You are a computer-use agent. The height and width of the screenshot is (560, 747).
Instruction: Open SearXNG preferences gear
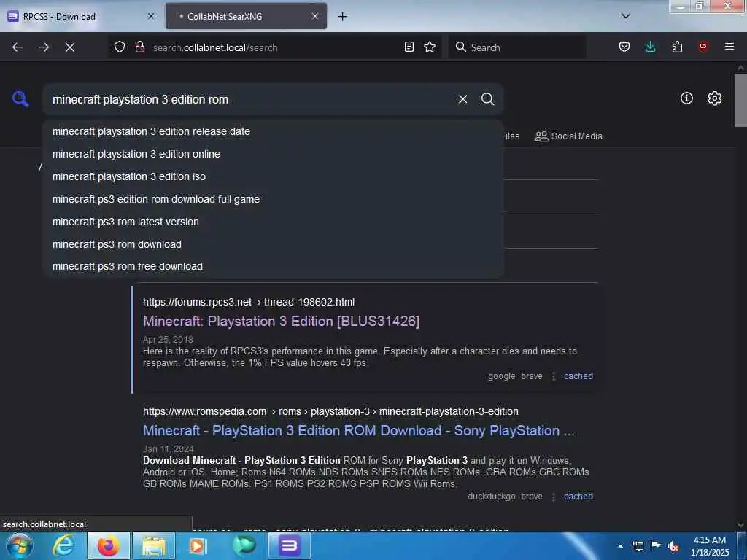715,98
